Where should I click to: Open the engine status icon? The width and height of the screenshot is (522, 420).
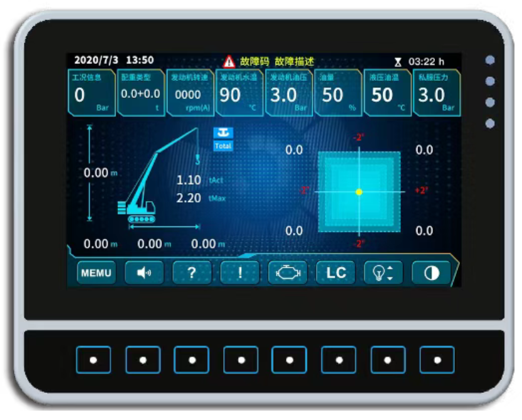[x=288, y=273]
